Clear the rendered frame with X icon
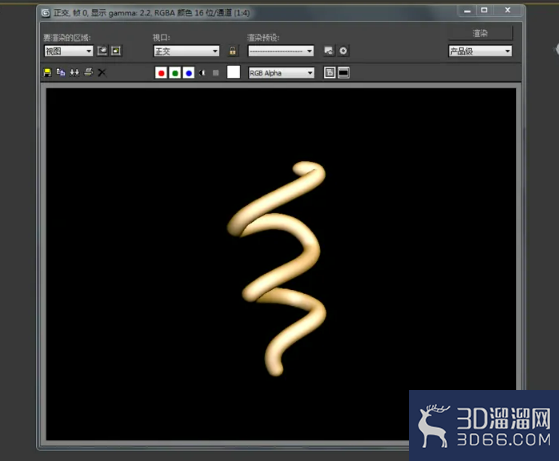 point(102,73)
